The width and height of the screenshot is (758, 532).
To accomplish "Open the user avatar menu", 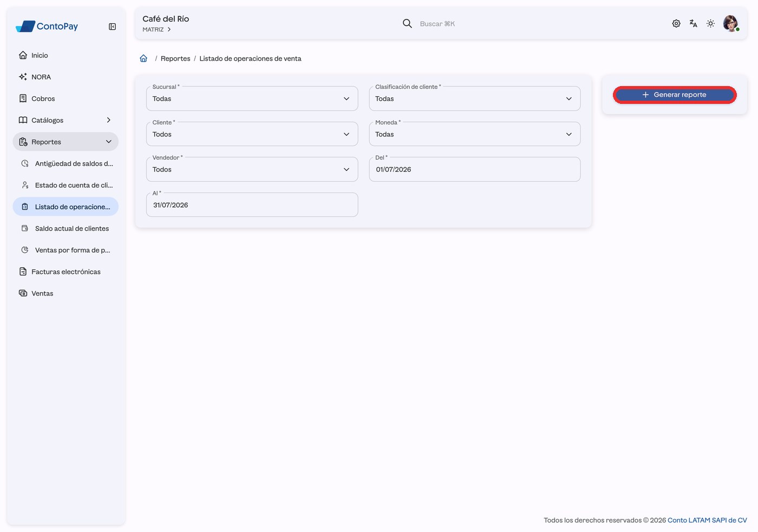I will tap(731, 23).
